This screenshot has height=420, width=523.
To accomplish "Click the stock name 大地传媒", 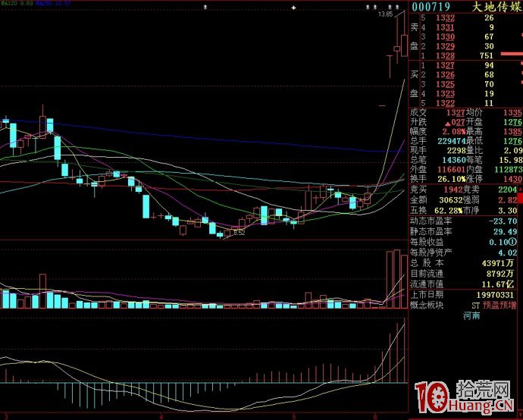I will [x=496, y=6].
